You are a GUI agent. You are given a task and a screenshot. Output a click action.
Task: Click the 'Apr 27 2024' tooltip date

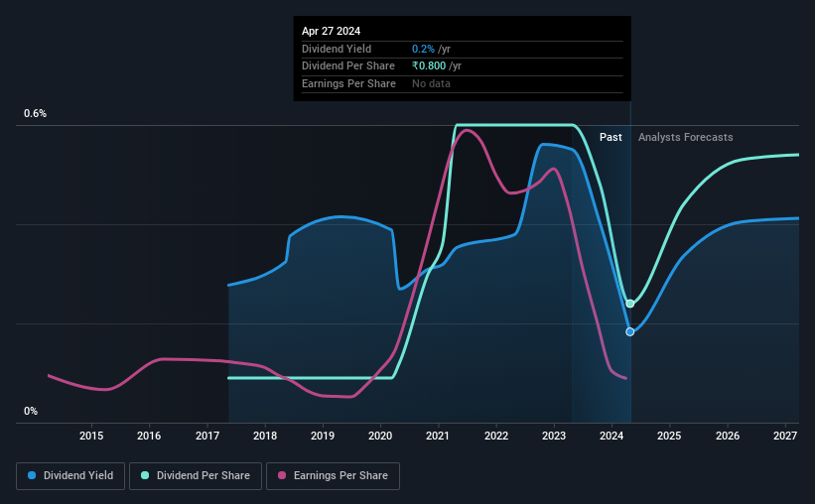(x=332, y=31)
